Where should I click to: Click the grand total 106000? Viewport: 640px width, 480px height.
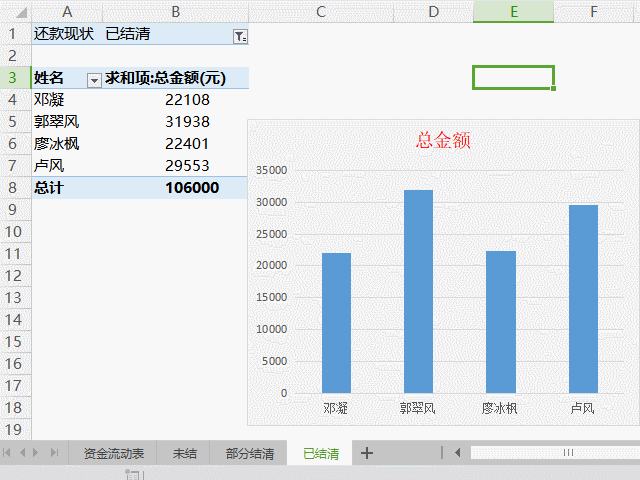point(192,188)
